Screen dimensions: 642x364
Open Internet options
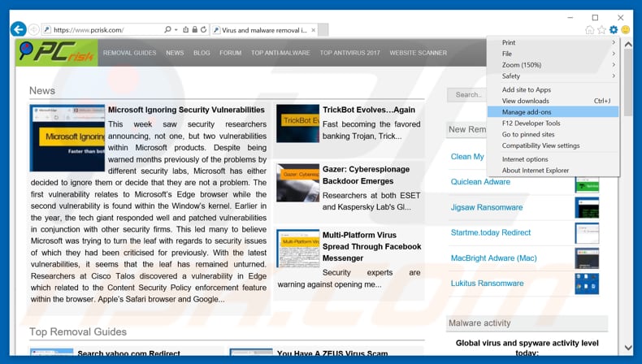click(553, 159)
